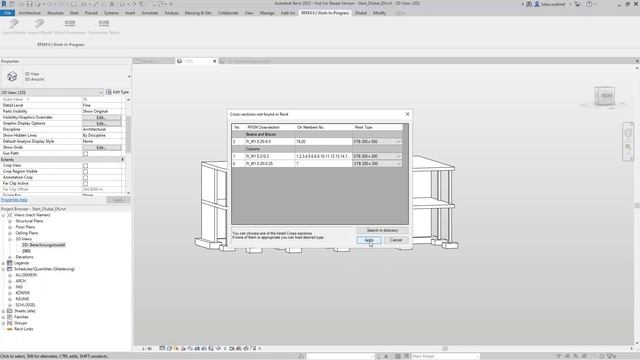Viewport: 640px width, 360px height.
Task: Click the R_M1 0.25/0.5 cross-section cell
Action: 269,142
